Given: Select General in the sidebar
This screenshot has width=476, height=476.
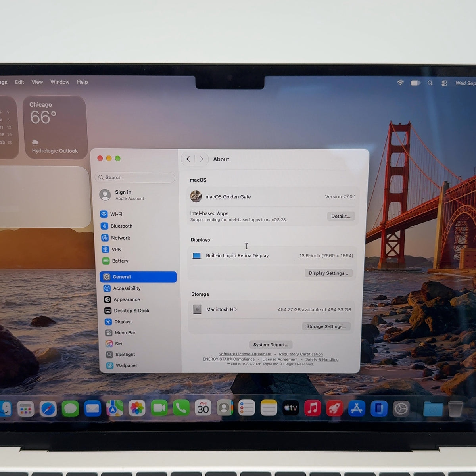Looking at the screenshot, I should click(138, 277).
